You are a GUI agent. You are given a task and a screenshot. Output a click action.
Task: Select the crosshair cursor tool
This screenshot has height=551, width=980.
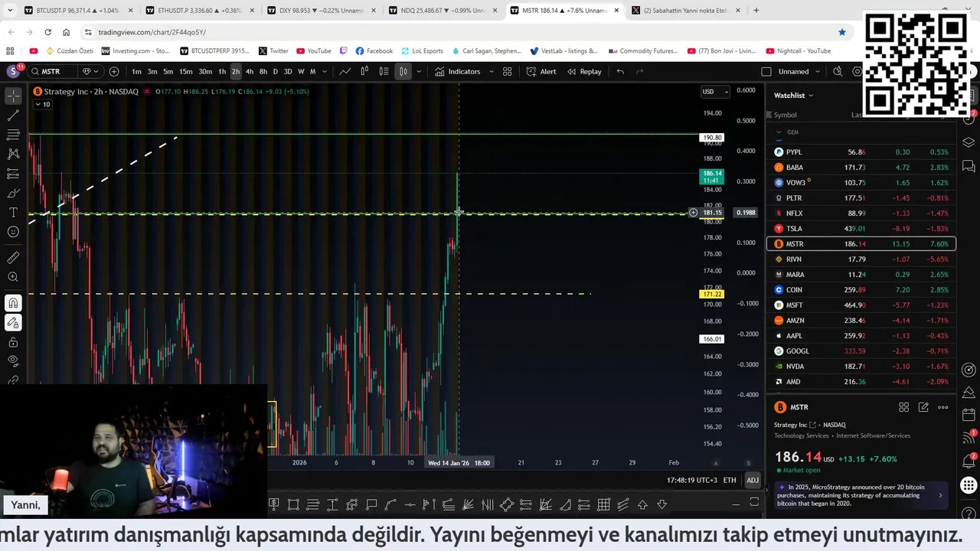(x=13, y=96)
